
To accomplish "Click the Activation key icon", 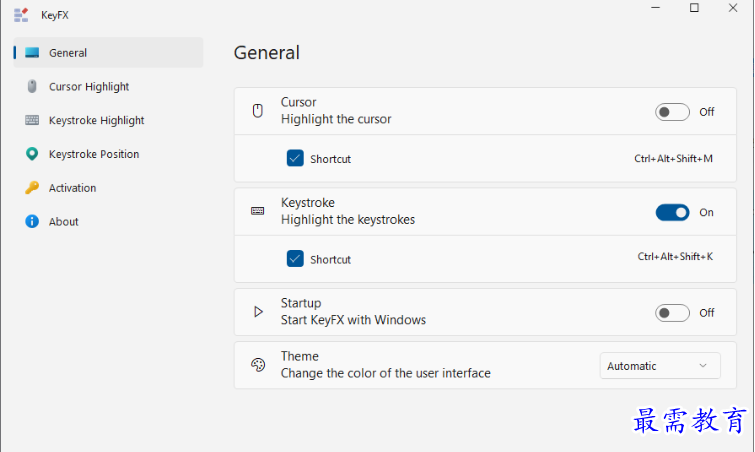I will (32, 188).
